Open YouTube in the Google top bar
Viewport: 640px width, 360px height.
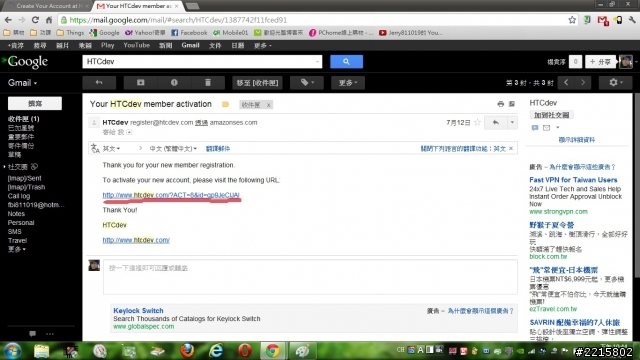pos(136,45)
